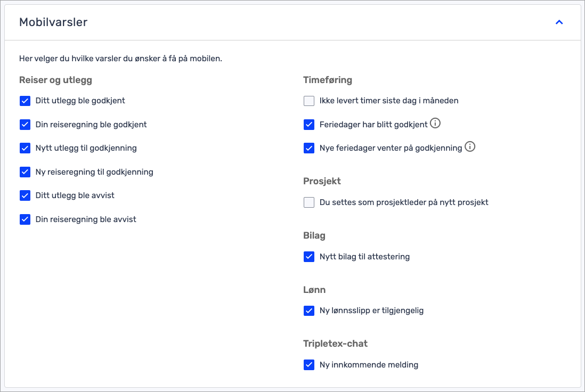The width and height of the screenshot is (585, 392).
Task: Toggle Nye feriedager venter på godkjenning checkbox
Action: pyautogui.click(x=309, y=148)
